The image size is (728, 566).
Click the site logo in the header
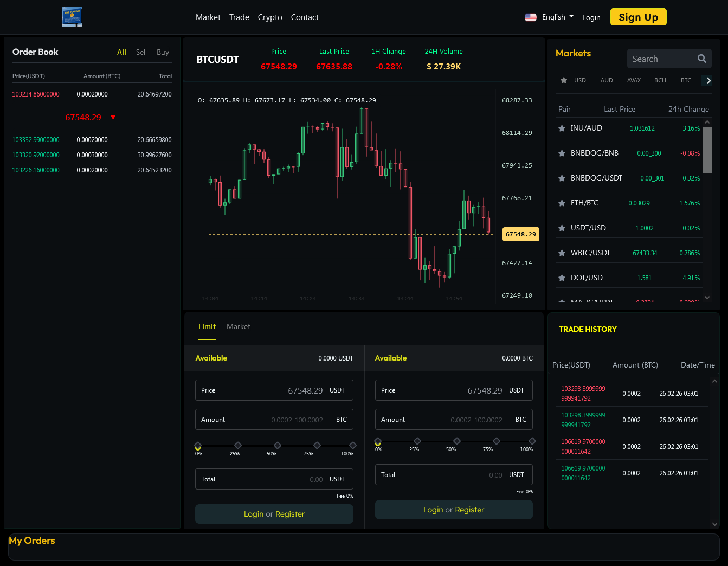[x=72, y=17]
